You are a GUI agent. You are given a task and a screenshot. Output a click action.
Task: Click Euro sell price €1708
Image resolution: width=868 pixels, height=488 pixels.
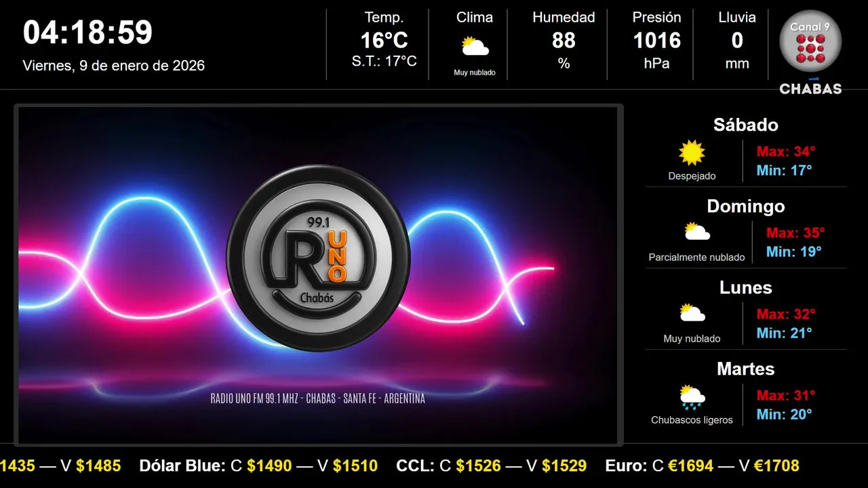(x=777, y=466)
